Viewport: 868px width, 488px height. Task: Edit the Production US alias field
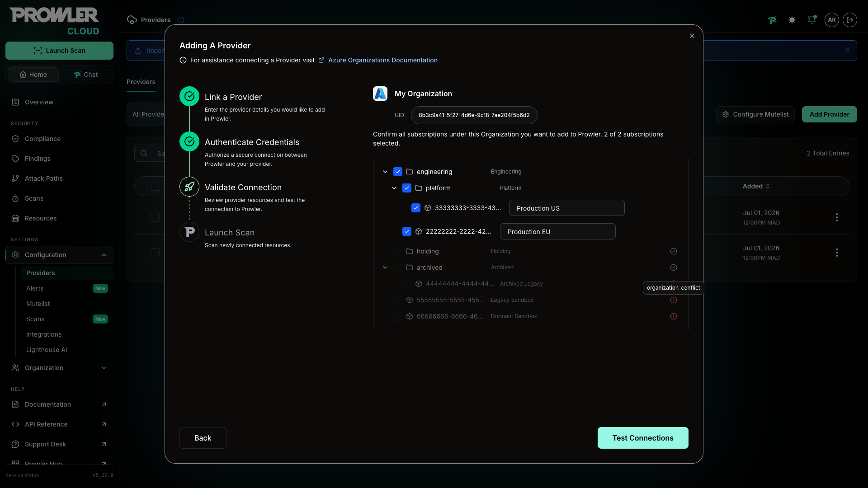pos(566,208)
